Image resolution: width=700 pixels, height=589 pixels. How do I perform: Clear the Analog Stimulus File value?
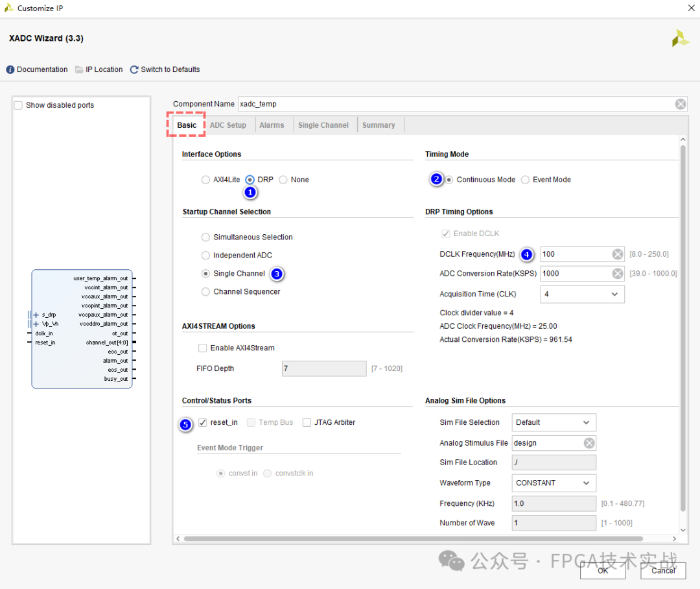coord(589,443)
